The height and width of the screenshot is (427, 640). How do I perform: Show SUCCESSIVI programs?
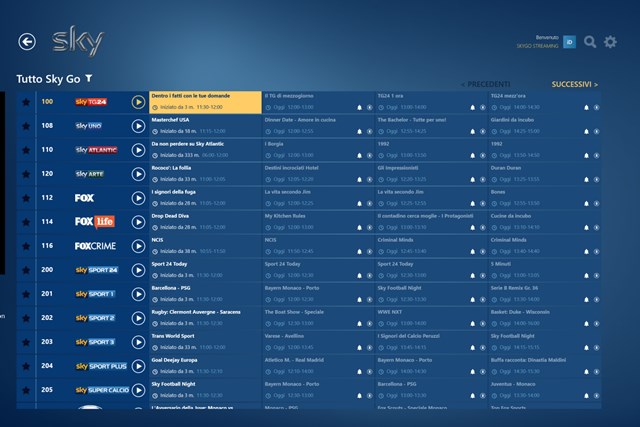click(x=575, y=85)
